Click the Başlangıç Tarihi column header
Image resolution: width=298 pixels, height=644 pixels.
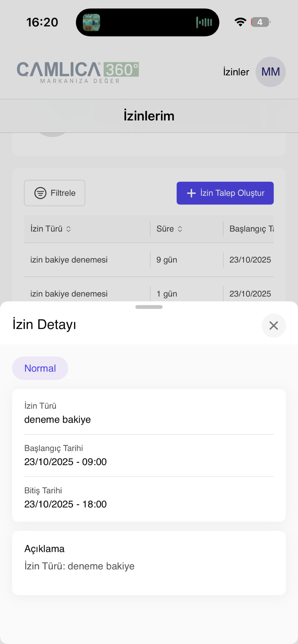coord(251,229)
